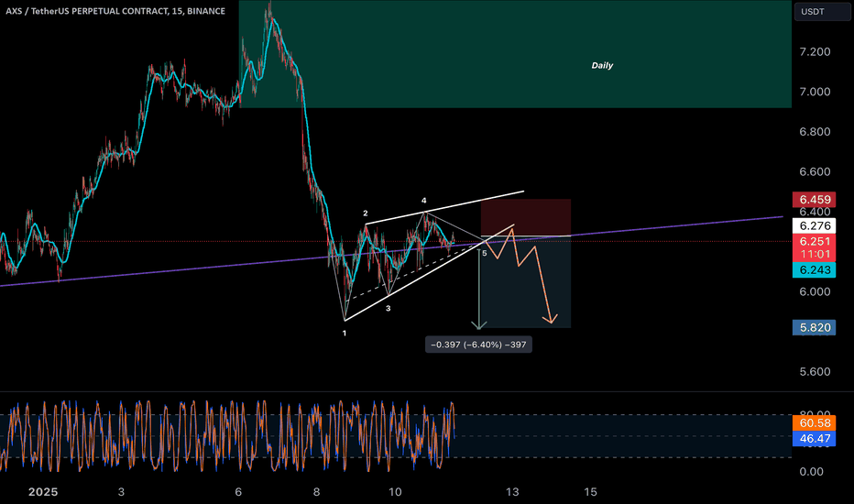Click the 11:01 candle countdown label
854x504 pixels.
coord(815,255)
